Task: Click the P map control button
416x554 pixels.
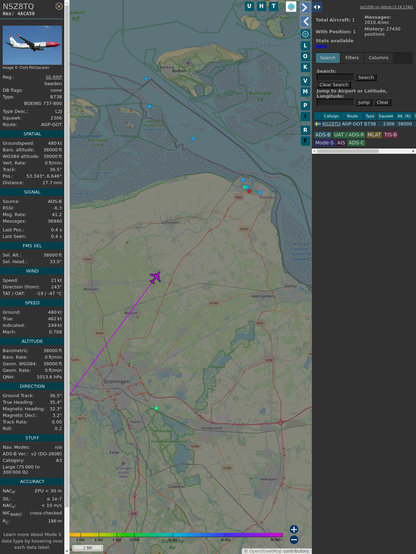Action: [305, 105]
